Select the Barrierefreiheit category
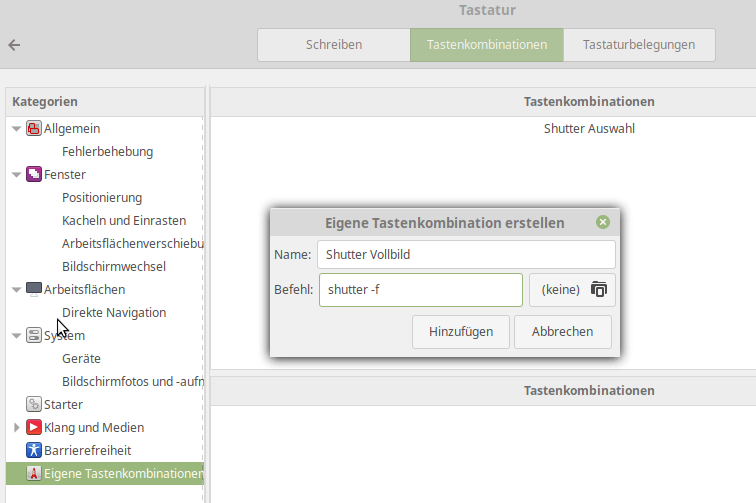 coord(88,450)
